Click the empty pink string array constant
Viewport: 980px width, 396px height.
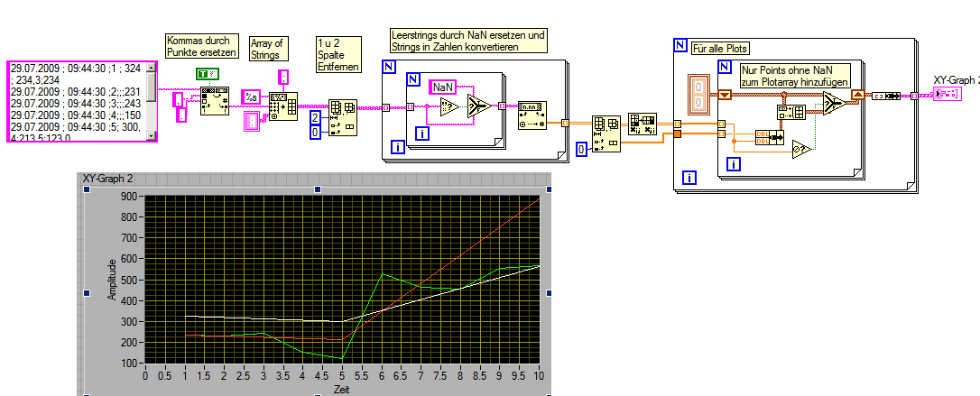pos(253,122)
